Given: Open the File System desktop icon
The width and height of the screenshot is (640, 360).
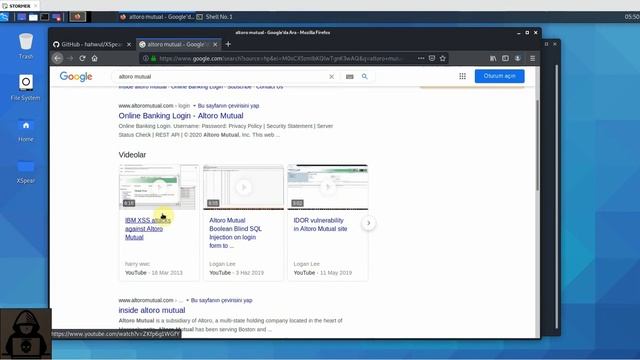Looking at the screenshot, I should 26,87.
